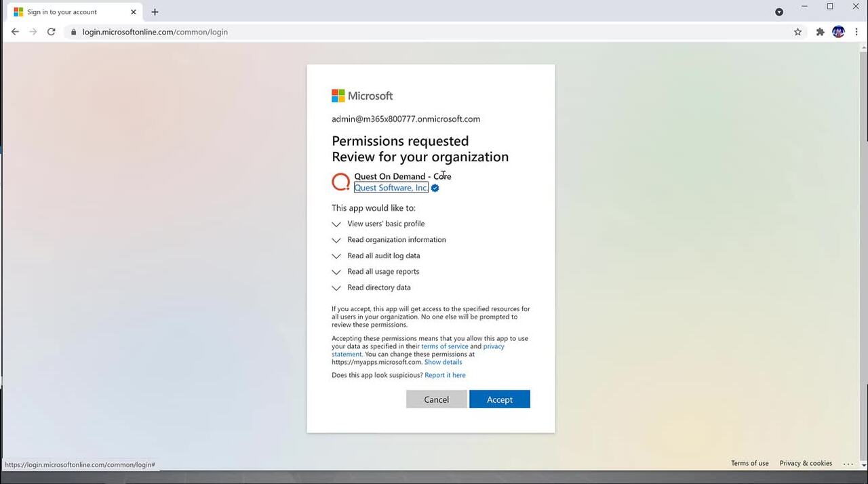Minimize the Chrome window

(x=805, y=7)
